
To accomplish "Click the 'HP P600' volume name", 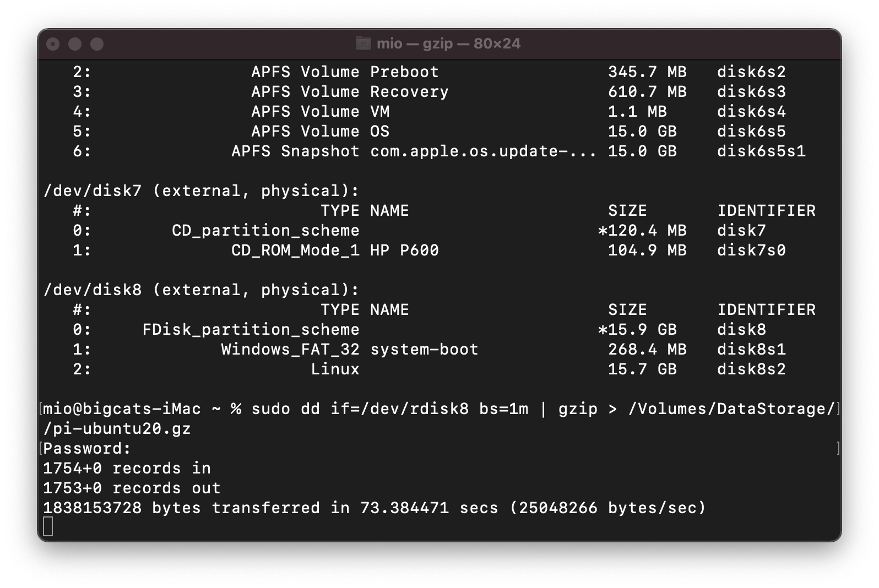I will pos(404,251).
